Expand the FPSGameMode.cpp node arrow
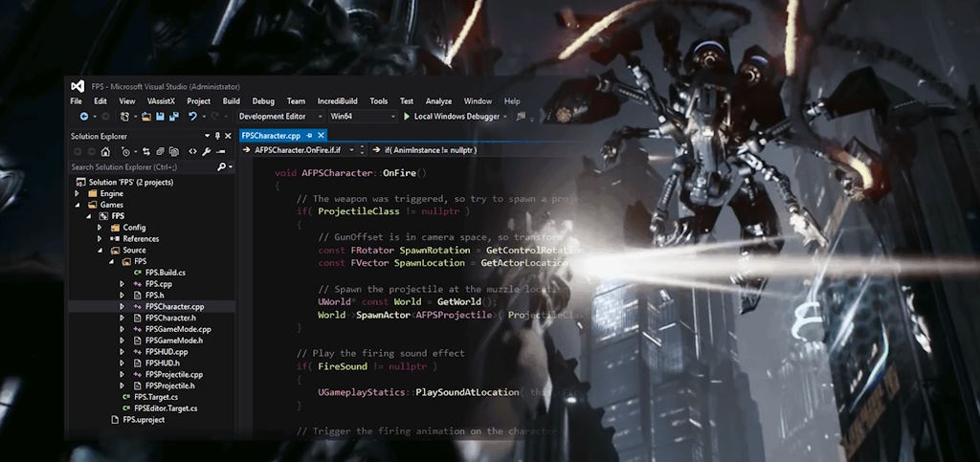This screenshot has height=462, width=980. (122, 329)
